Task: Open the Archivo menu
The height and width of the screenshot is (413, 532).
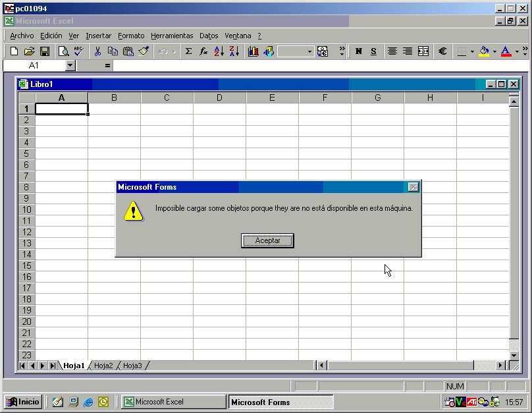Action: (x=22, y=36)
